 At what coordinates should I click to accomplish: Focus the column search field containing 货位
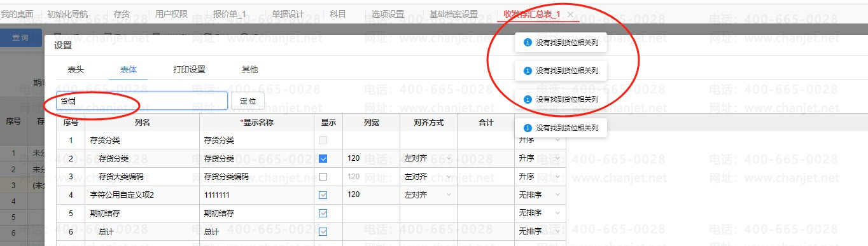click(x=141, y=101)
